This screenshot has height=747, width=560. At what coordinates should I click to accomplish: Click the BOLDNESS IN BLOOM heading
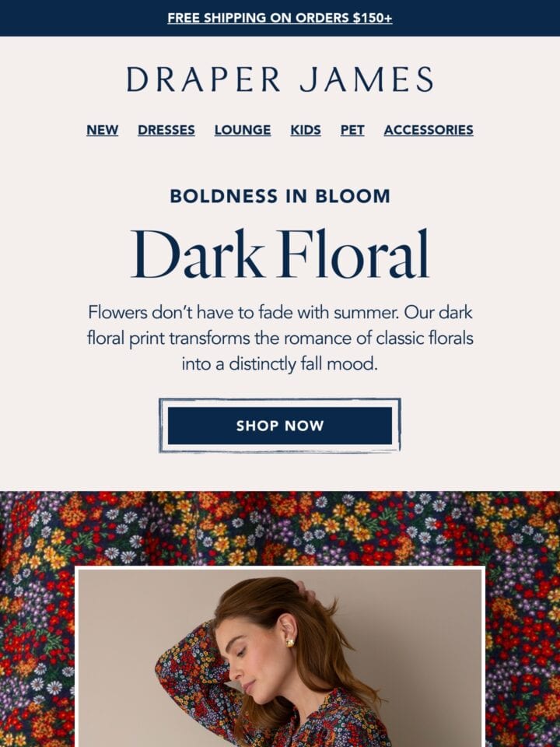pyautogui.click(x=280, y=196)
